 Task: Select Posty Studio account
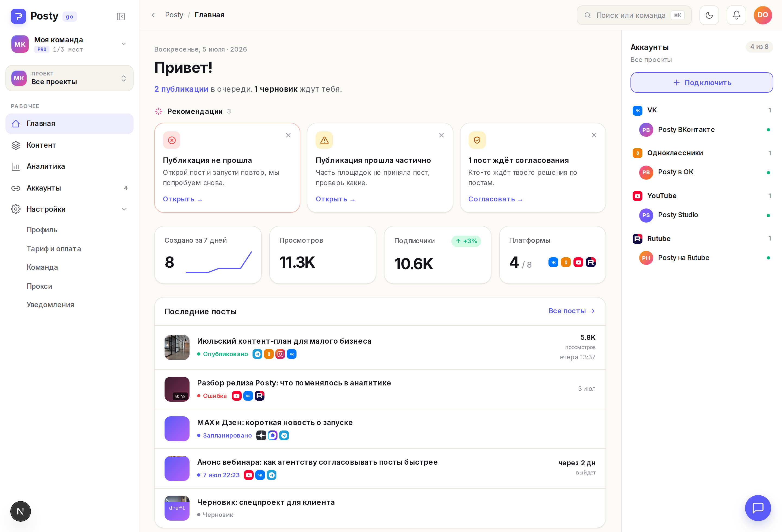tap(702, 215)
